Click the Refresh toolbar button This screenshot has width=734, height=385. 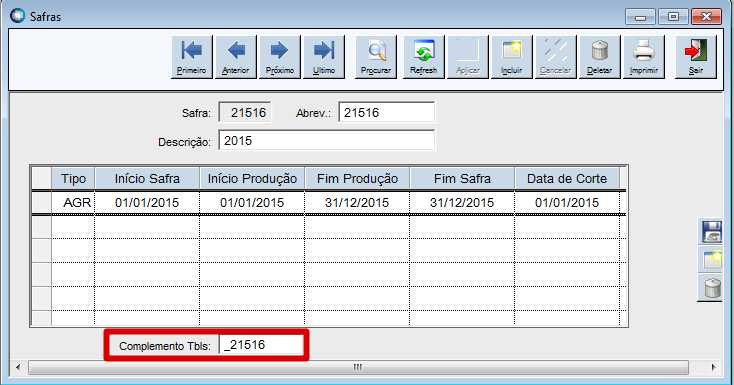coord(424,57)
